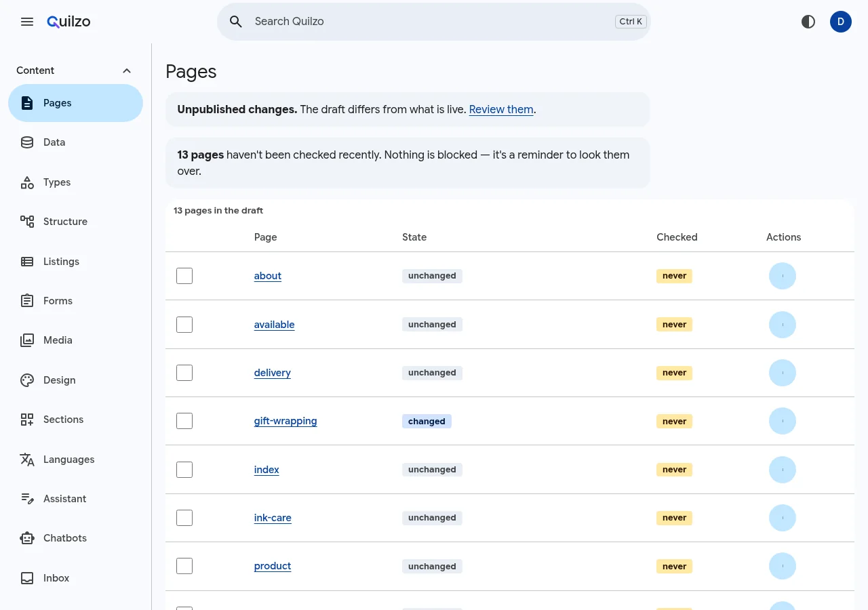Viewport: 868px width, 610px height.
Task: Follow the Review them link
Action: pos(501,109)
